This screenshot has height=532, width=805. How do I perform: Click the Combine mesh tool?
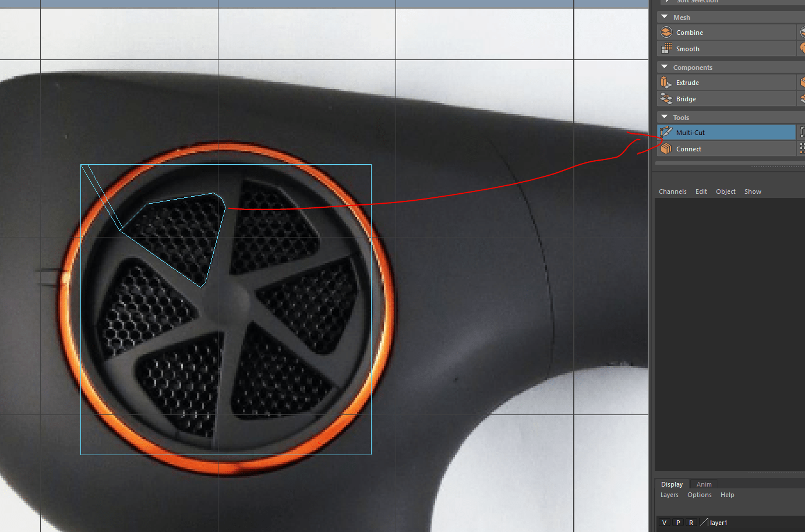click(726, 33)
